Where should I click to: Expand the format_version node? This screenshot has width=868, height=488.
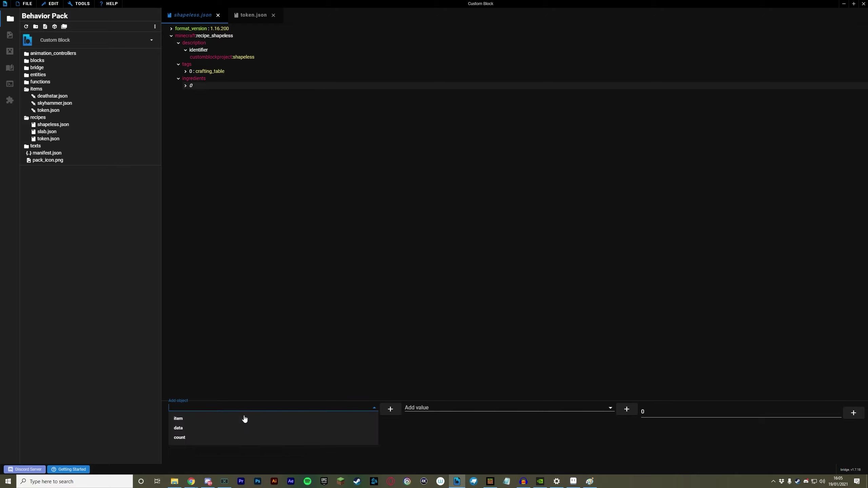pyautogui.click(x=171, y=29)
